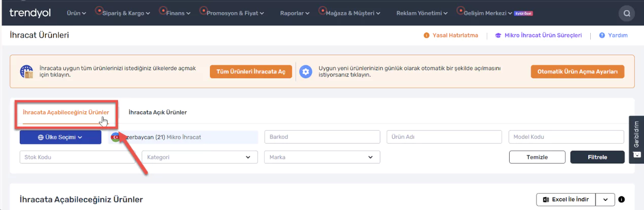Click the gear icon in the orange banner
Screen dimensions: 644x210
tap(305, 72)
